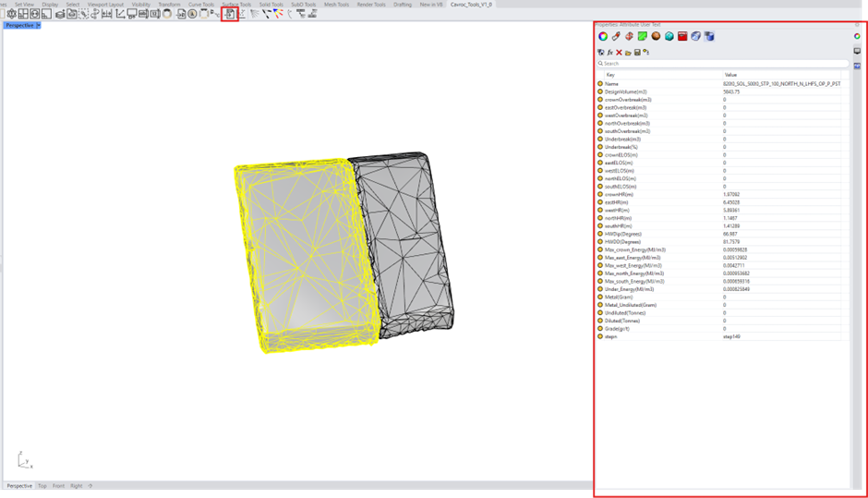
Task: Click the ring-shaped toolbar icon
Action: (x=167, y=14)
